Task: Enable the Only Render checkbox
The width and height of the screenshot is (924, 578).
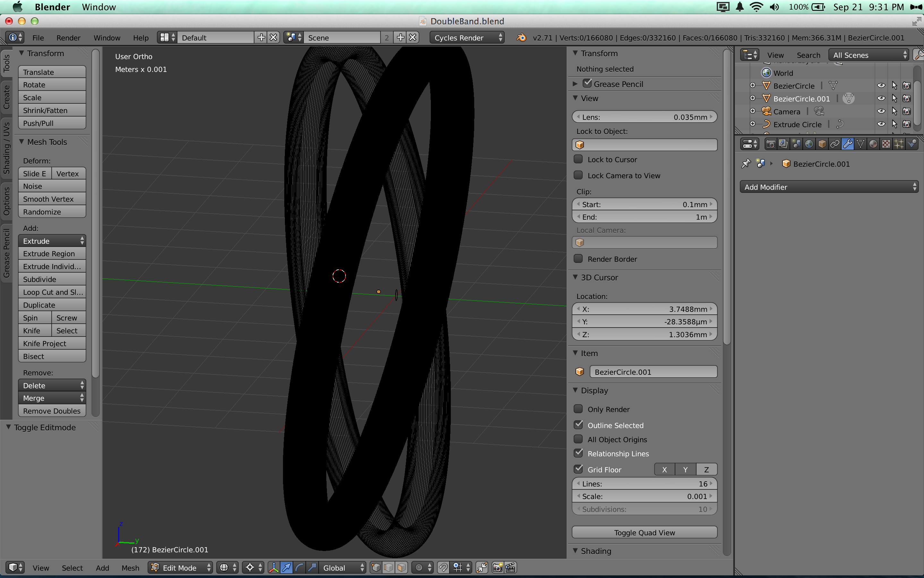Action: click(x=578, y=409)
